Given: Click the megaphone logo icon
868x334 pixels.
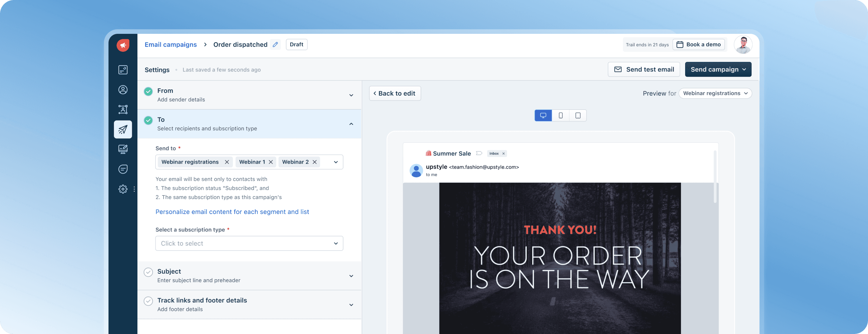Looking at the screenshot, I should pos(123,45).
